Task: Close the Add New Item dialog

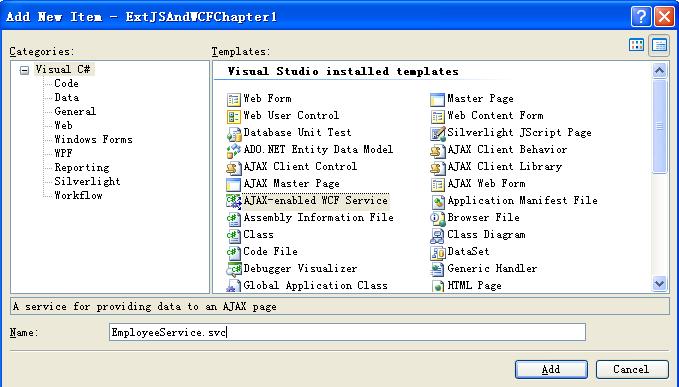Action: 664,17
